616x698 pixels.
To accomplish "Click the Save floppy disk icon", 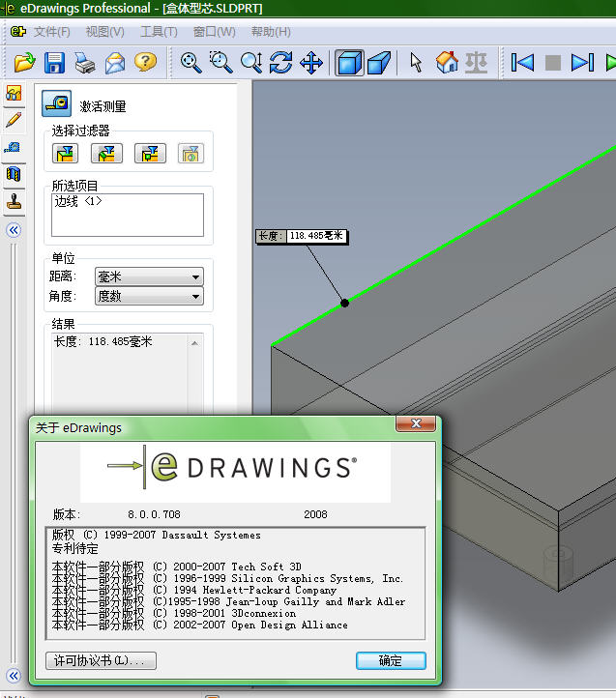I will tap(54, 62).
